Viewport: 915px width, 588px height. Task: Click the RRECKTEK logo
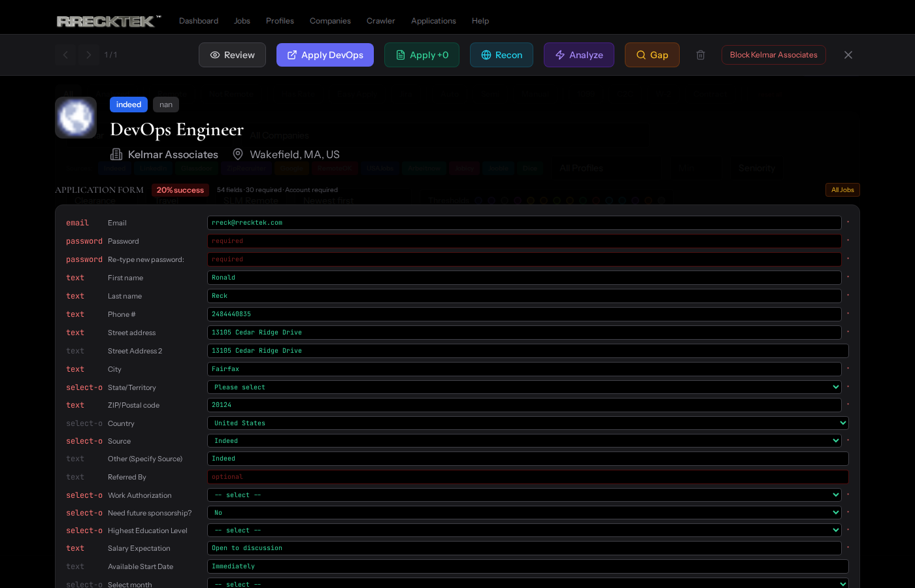[x=108, y=21]
